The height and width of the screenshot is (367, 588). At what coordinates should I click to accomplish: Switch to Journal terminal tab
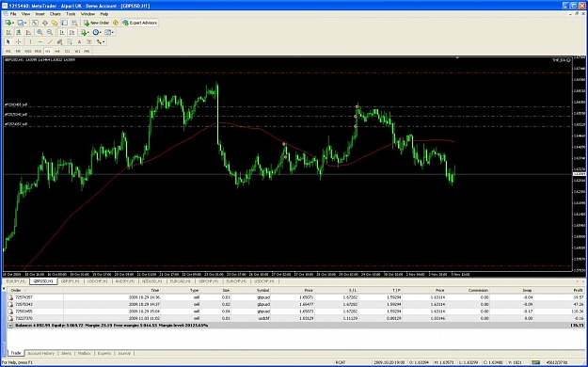click(124, 353)
